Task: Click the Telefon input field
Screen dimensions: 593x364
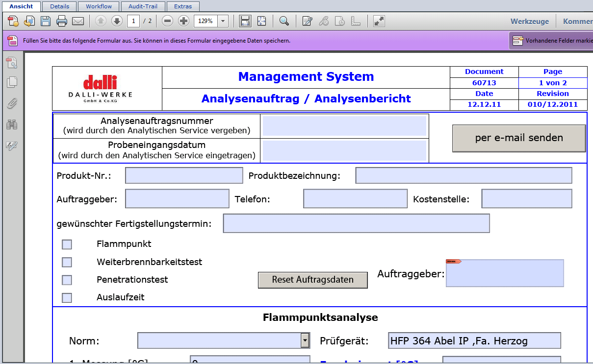Action: tap(355, 199)
